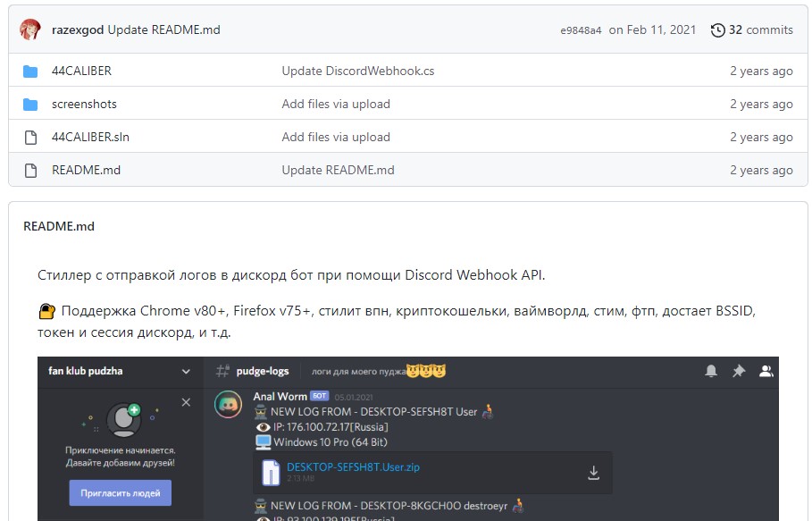The width and height of the screenshot is (812, 521).
Task: Click 2 years ago for screenshots folder
Action: [x=761, y=104]
